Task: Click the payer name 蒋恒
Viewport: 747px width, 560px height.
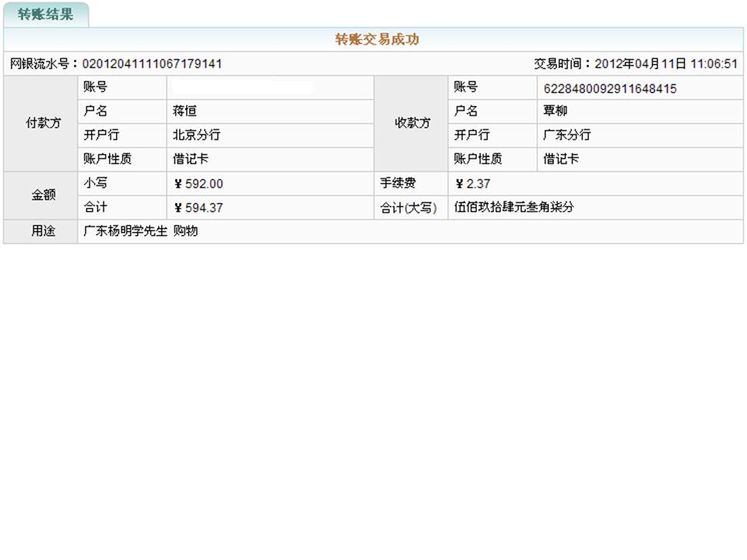Action: point(184,111)
